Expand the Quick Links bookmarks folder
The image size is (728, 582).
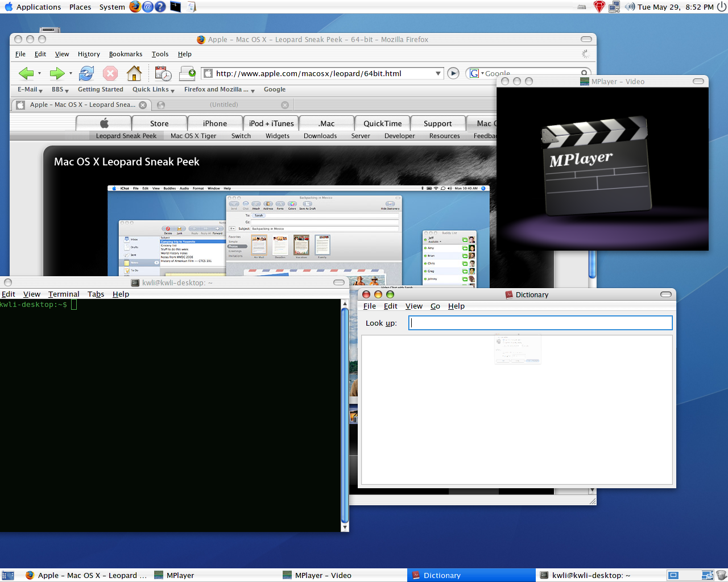point(154,90)
